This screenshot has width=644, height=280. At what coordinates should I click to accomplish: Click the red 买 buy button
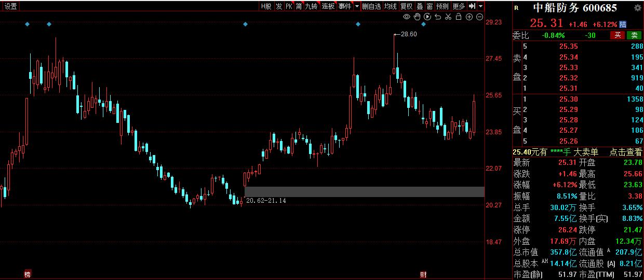tap(618, 35)
